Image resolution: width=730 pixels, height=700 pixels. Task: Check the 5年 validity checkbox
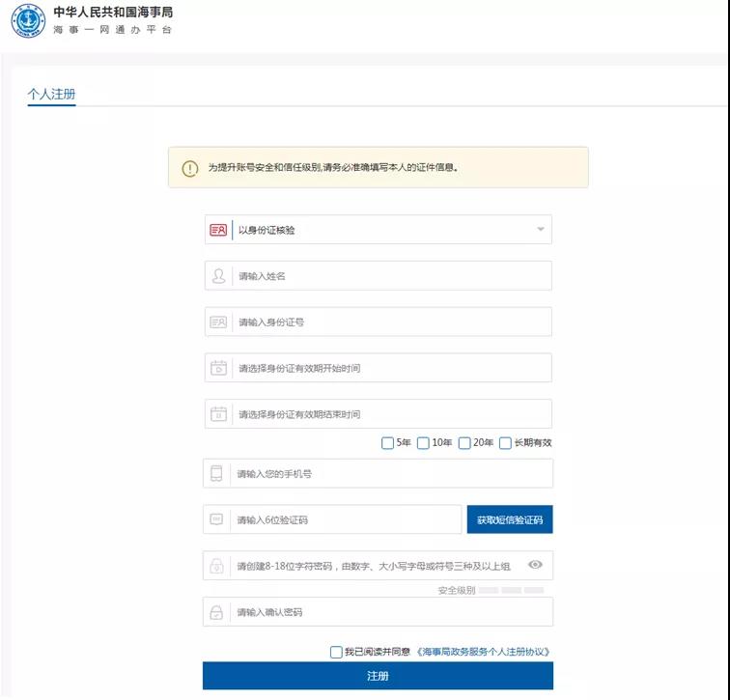pyautogui.click(x=387, y=442)
